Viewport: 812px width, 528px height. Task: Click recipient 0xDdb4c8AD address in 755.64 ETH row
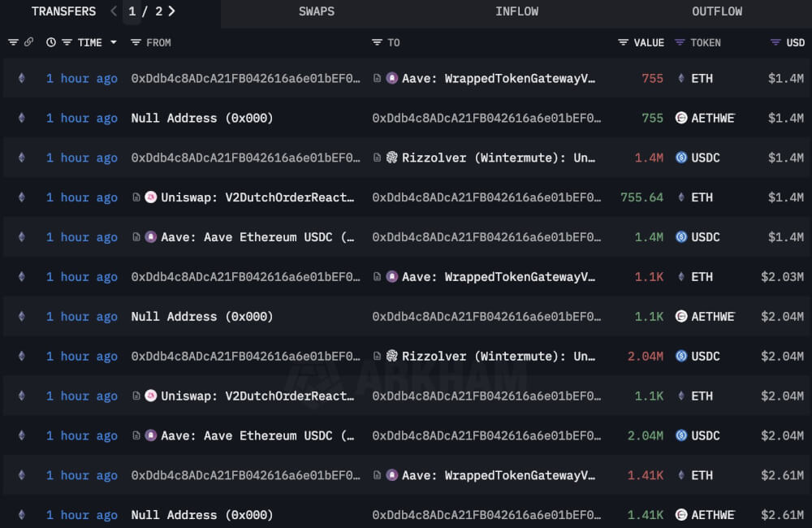point(486,197)
